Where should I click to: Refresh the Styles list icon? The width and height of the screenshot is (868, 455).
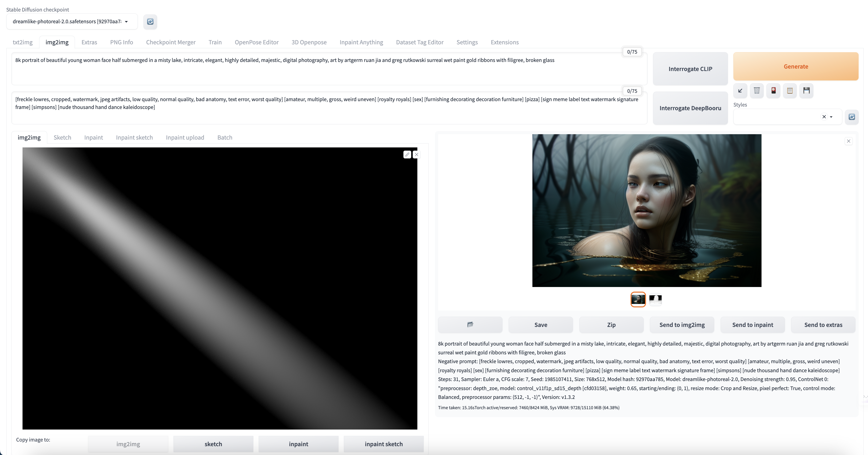click(x=852, y=117)
